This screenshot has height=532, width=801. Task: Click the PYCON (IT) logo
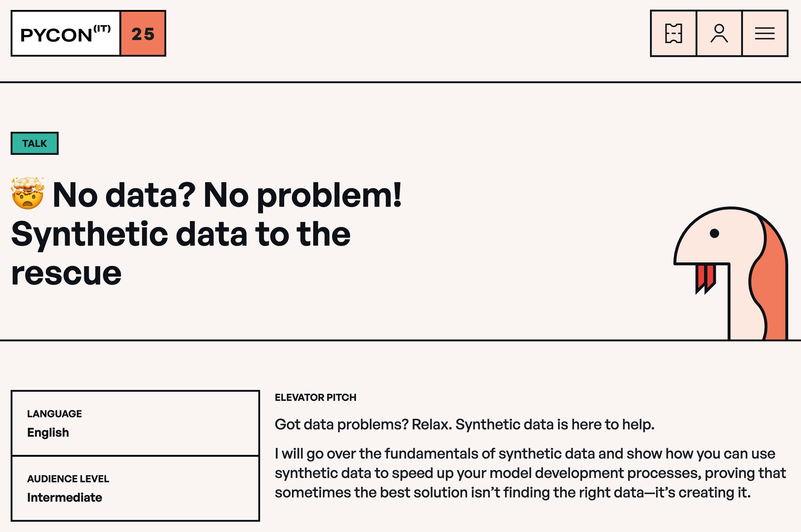click(x=66, y=34)
